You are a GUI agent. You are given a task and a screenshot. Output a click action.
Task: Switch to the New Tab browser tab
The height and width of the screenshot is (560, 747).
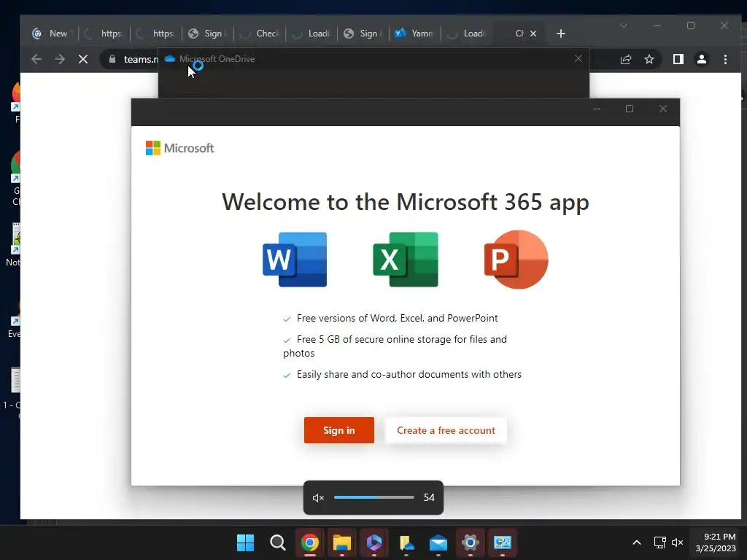53,34
